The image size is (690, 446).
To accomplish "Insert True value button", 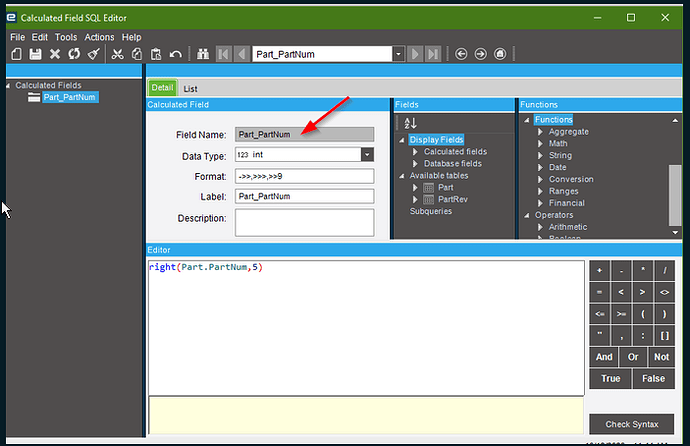I will click(610, 378).
